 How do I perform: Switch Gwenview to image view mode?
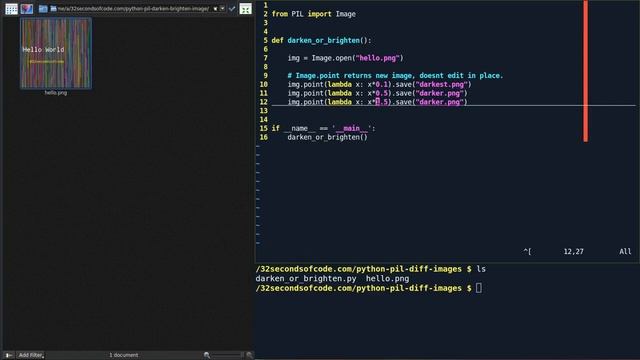pos(27,9)
